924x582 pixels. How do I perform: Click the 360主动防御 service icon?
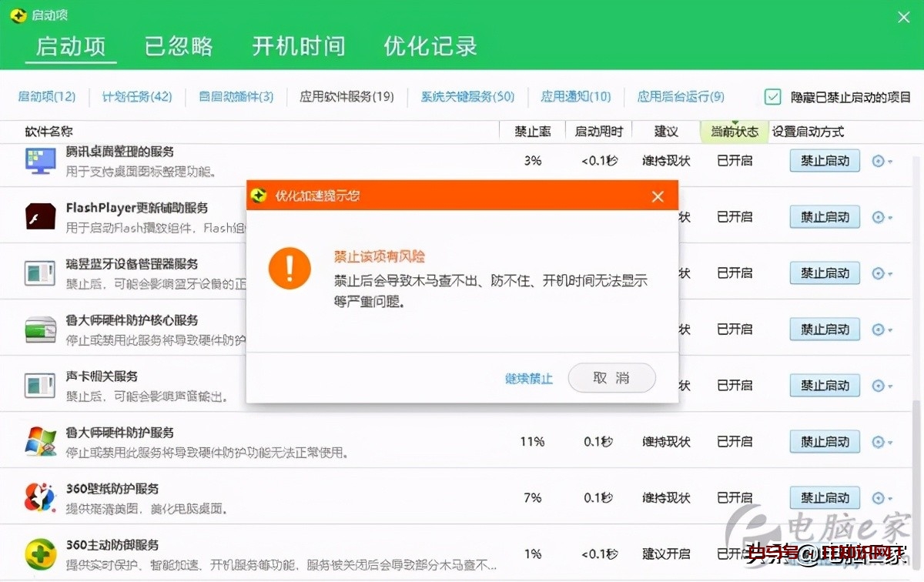coord(39,553)
